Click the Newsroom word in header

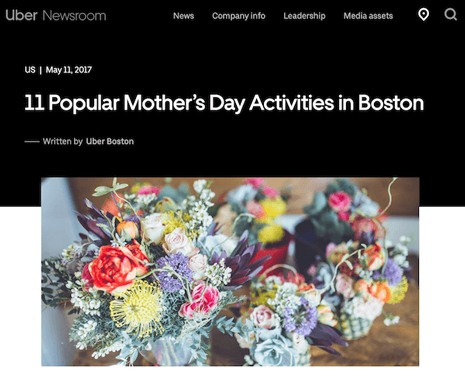(x=74, y=16)
